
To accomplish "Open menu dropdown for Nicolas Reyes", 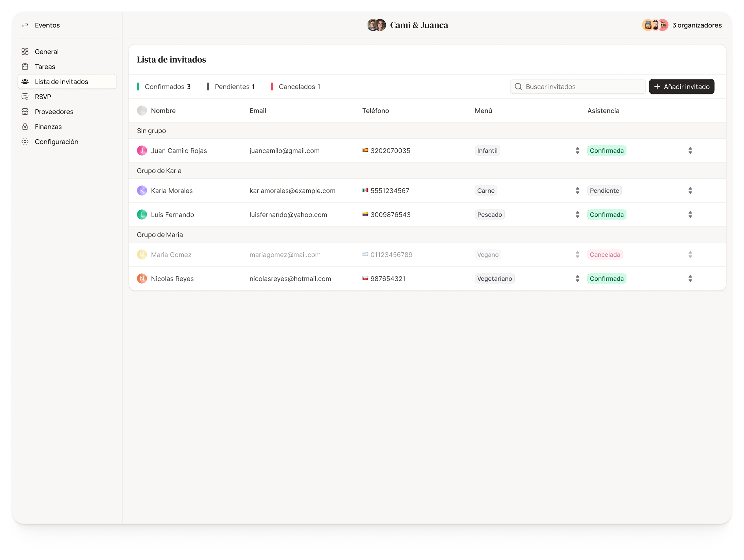I will point(577,278).
